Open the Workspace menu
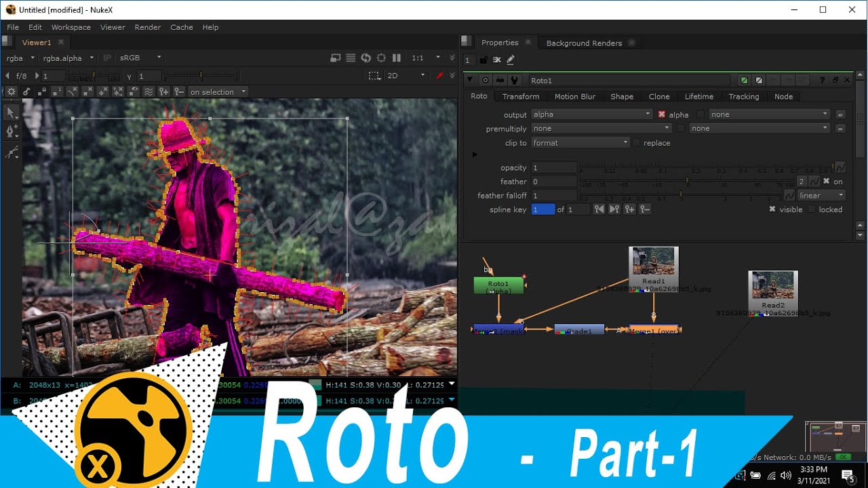 [x=71, y=27]
